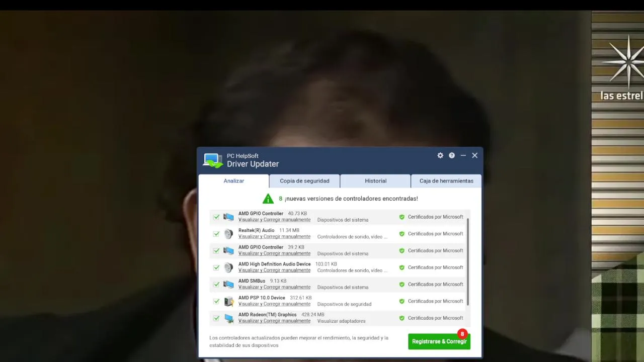
Task: Click the AMD High Definition Audio Device name
Action: tap(274, 264)
